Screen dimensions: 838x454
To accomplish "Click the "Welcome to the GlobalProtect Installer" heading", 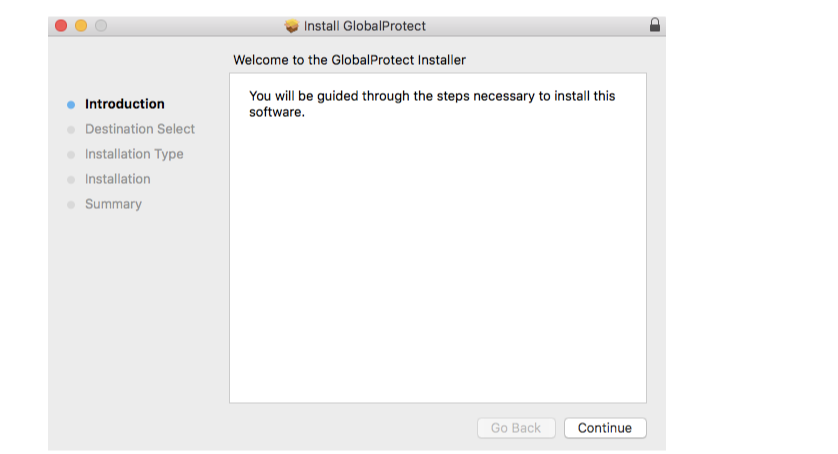I will point(349,60).
